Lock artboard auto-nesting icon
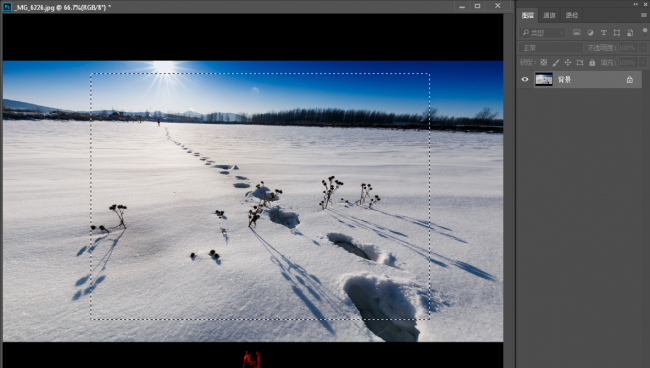This screenshot has height=368, width=650. [x=580, y=63]
